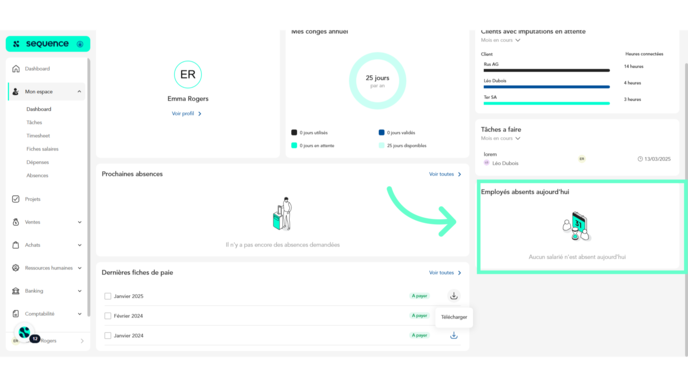
Task: Click the Emma Rogers name text
Action: point(188,99)
